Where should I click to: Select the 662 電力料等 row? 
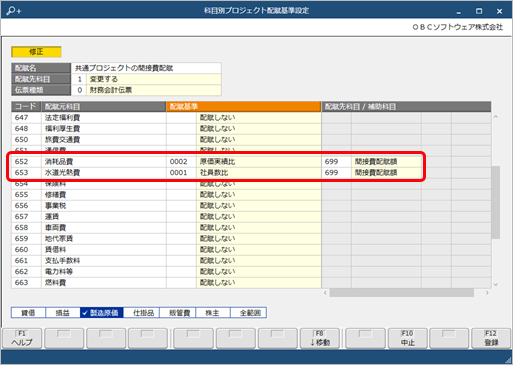251,272
